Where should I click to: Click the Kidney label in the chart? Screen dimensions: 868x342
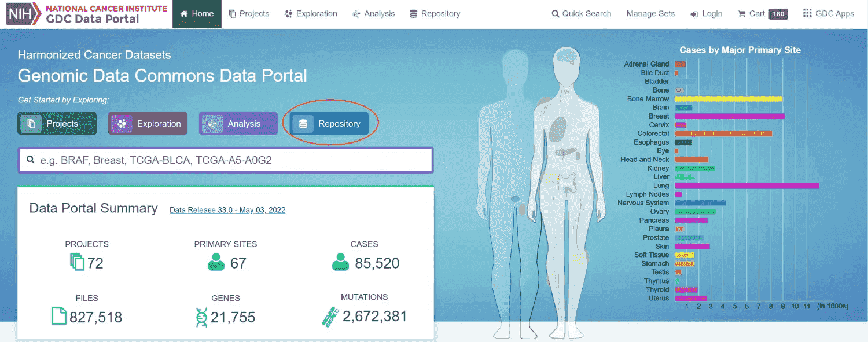tap(658, 168)
